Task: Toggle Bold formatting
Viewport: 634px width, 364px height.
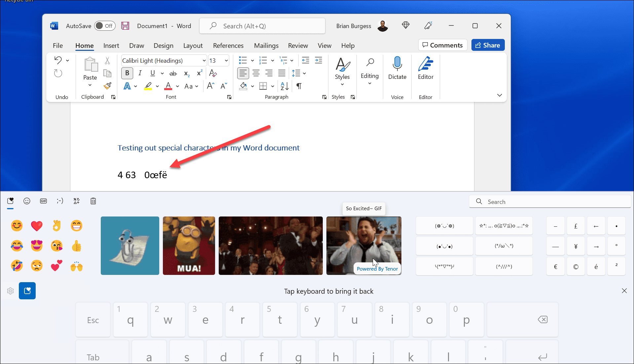Action: click(x=127, y=73)
